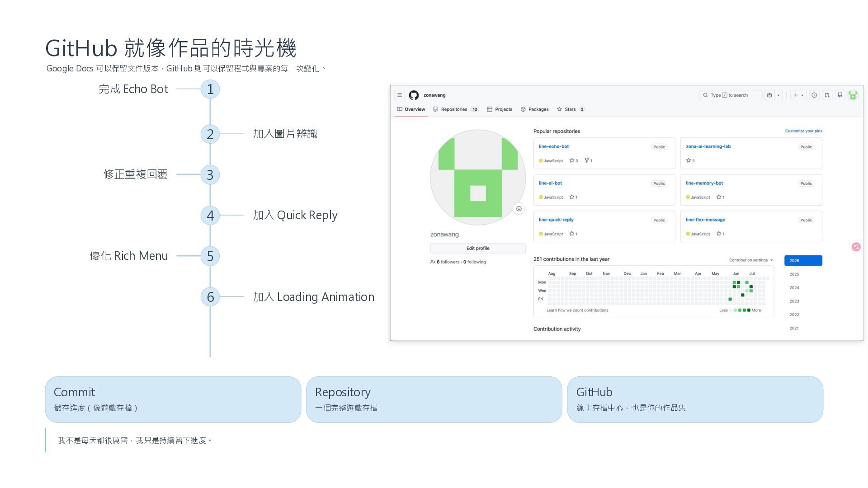Click timeline marker 5 Rich Menu
The image size is (868, 488).
pos(210,256)
